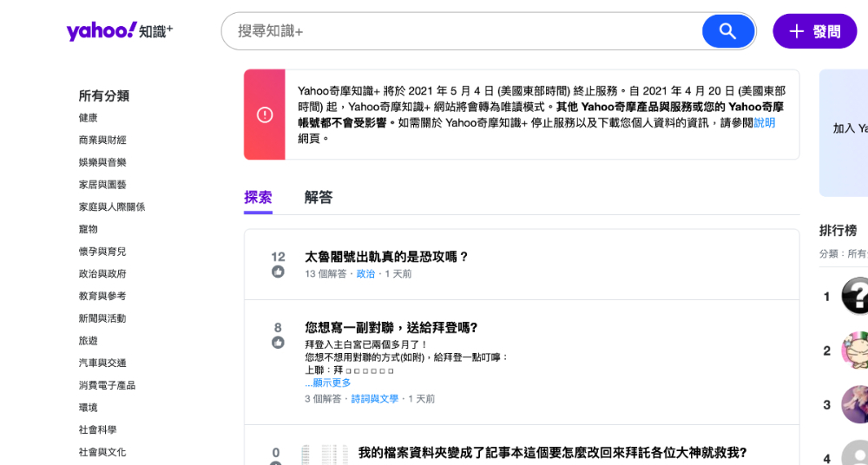868x465 pixels.
Task: Open rank 2 leaderboard avatar
Action: point(855,350)
